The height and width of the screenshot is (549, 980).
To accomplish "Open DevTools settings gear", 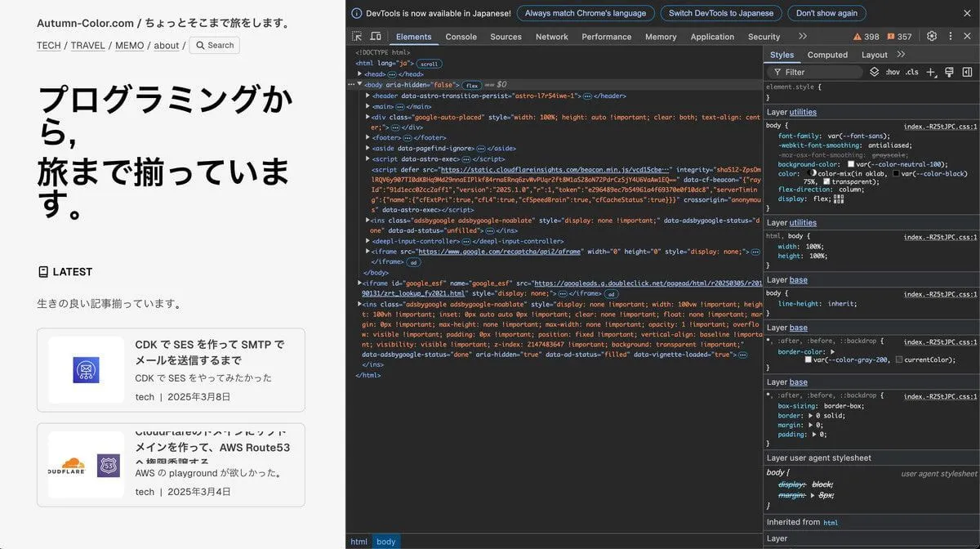I will (932, 37).
